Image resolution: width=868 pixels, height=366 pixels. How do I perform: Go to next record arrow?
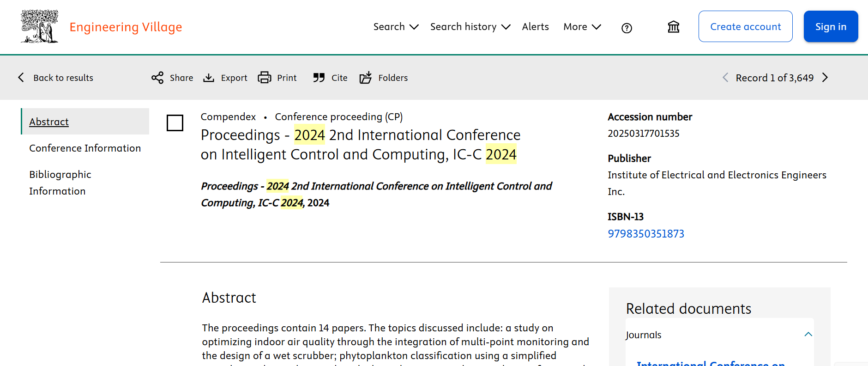[825, 78]
